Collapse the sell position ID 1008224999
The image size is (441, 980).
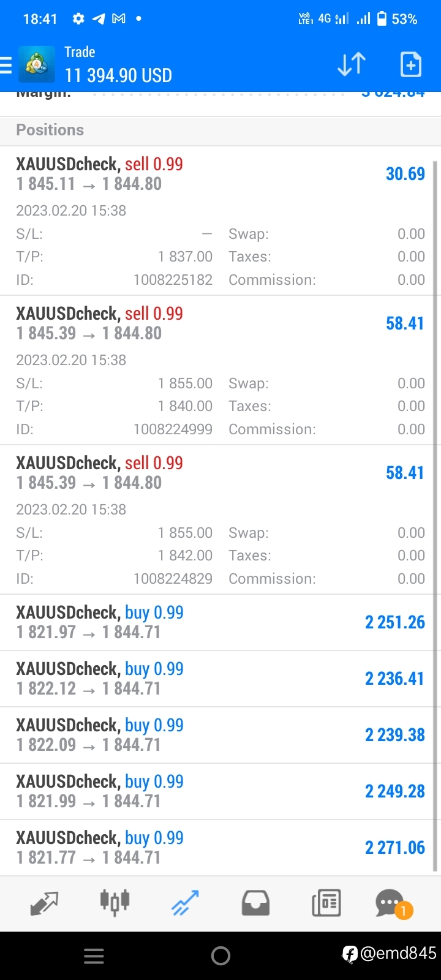(221, 371)
